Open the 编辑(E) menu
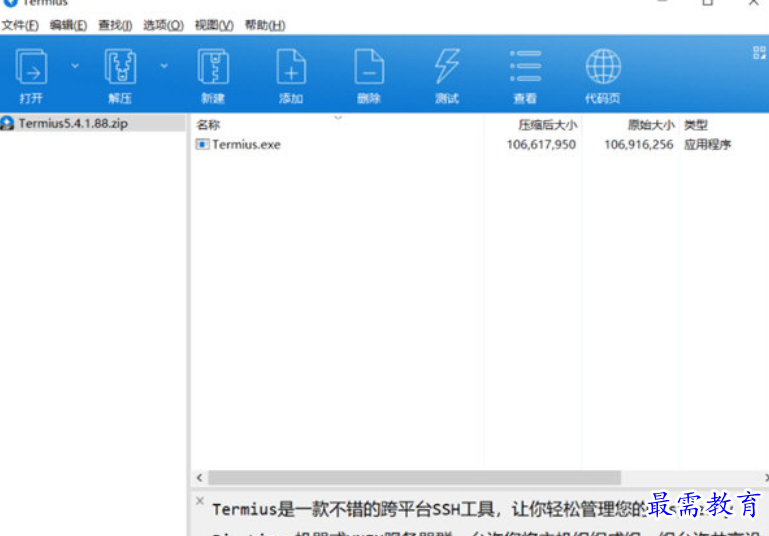The width and height of the screenshot is (769, 536). click(68, 25)
